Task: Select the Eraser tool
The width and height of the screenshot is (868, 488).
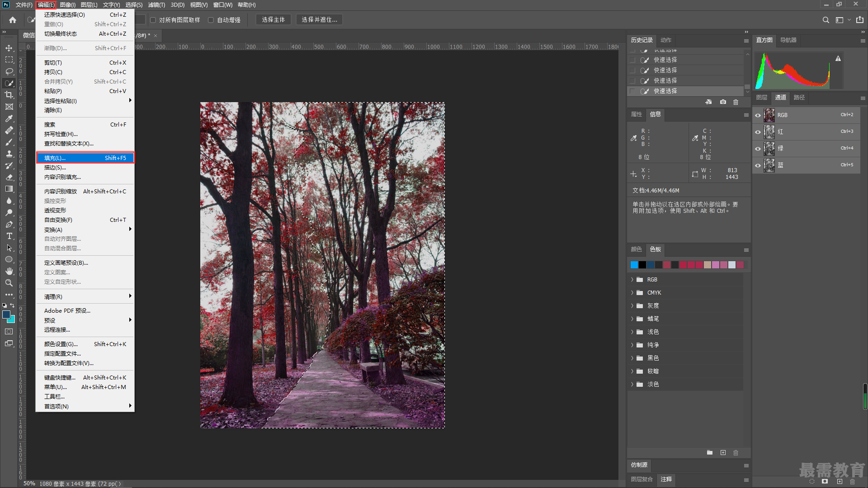Action: coord(9,177)
